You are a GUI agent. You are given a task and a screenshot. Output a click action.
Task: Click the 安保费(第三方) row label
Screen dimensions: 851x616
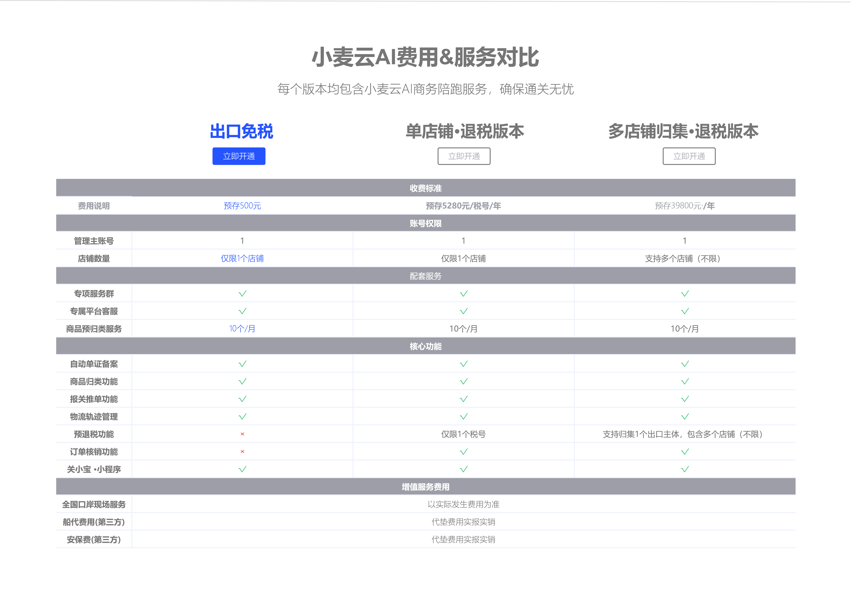94,540
